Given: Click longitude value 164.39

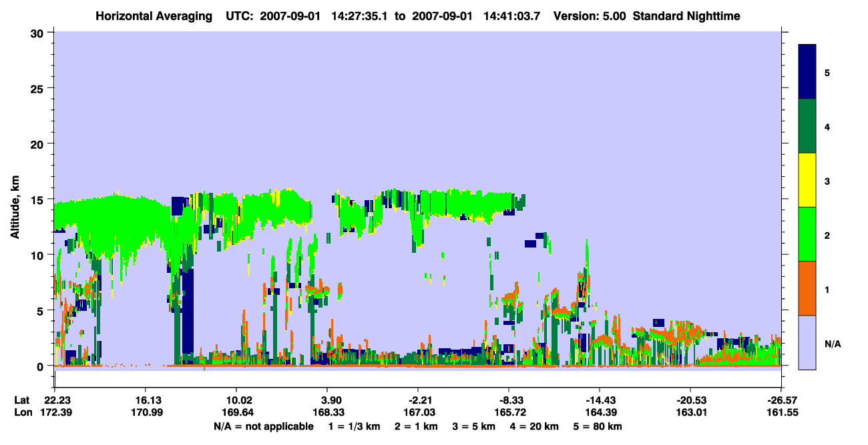Looking at the screenshot, I should (600, 412).
